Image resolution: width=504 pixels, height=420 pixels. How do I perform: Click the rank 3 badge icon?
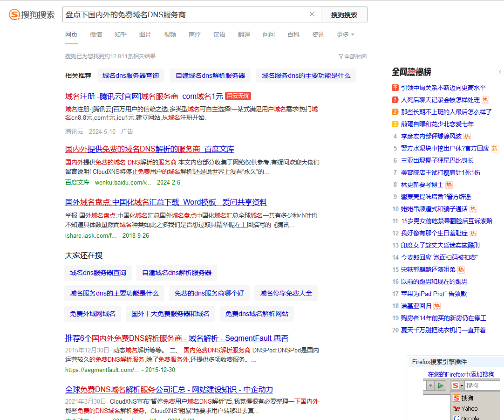[x=395, y=124]
